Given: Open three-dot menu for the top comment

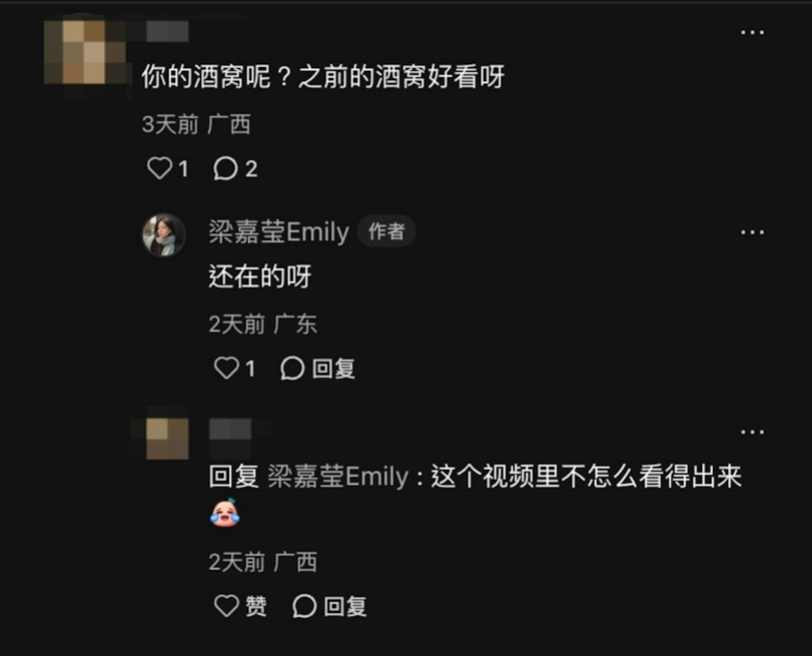Looking at the screenshot, I should coord(752,32).
